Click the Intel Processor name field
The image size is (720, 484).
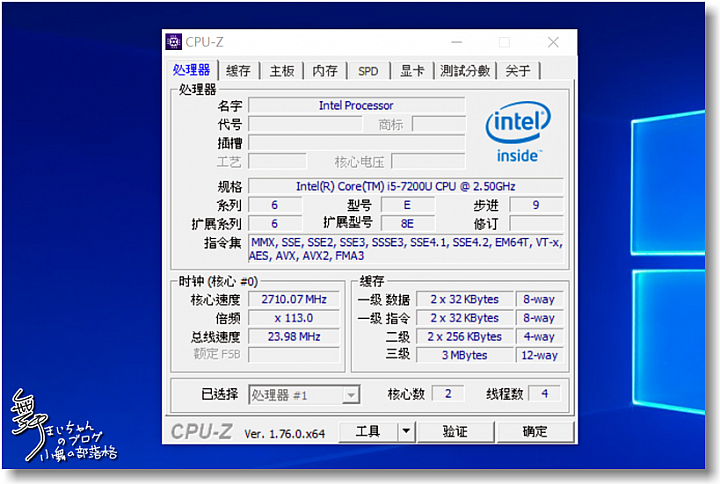point(356,105)
